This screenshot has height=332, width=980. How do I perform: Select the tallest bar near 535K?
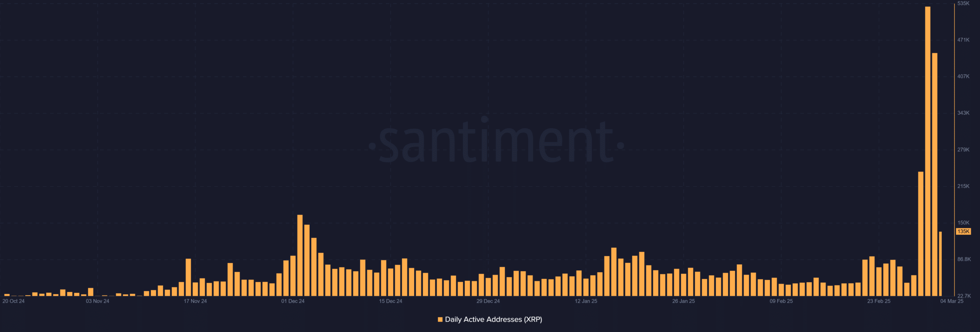[928, 151]
